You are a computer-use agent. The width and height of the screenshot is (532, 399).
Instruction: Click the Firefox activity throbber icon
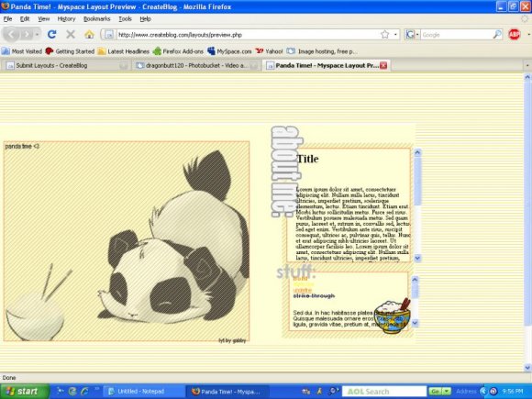click(x=525, y=19)
